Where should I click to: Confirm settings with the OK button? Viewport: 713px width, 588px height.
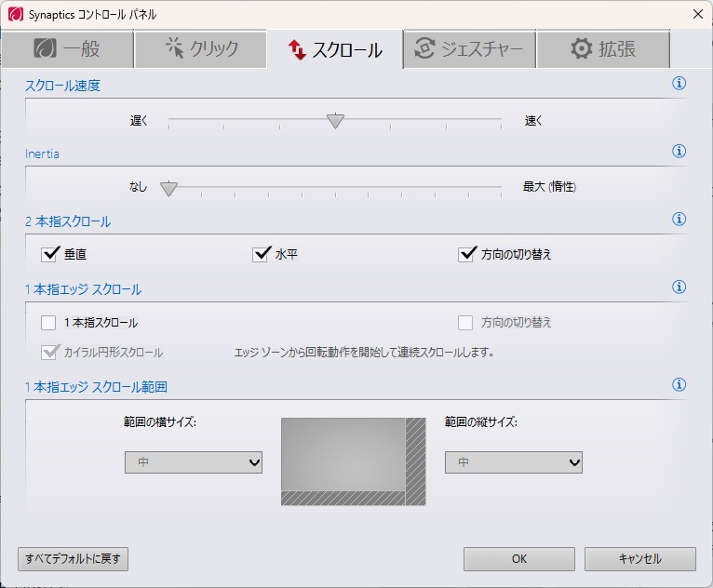tap(519, 559)
